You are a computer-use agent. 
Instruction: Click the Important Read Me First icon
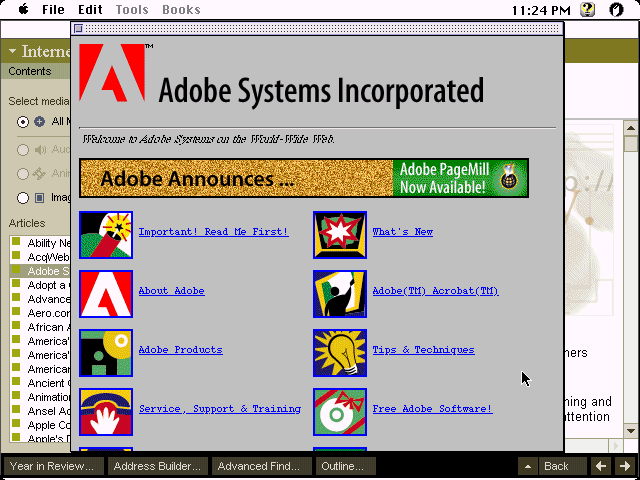pyautogui.click(x=106, y=235)
